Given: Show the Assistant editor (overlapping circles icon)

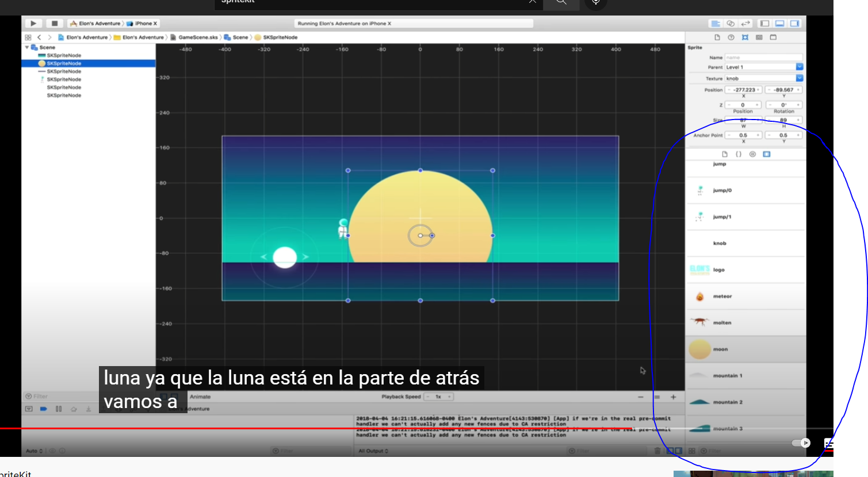Looking at the screenshot, I should coord(731,24).
